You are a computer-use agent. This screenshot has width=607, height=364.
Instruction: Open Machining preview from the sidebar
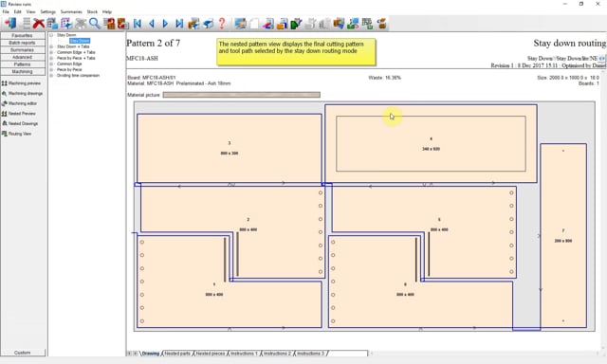point(21,83)
